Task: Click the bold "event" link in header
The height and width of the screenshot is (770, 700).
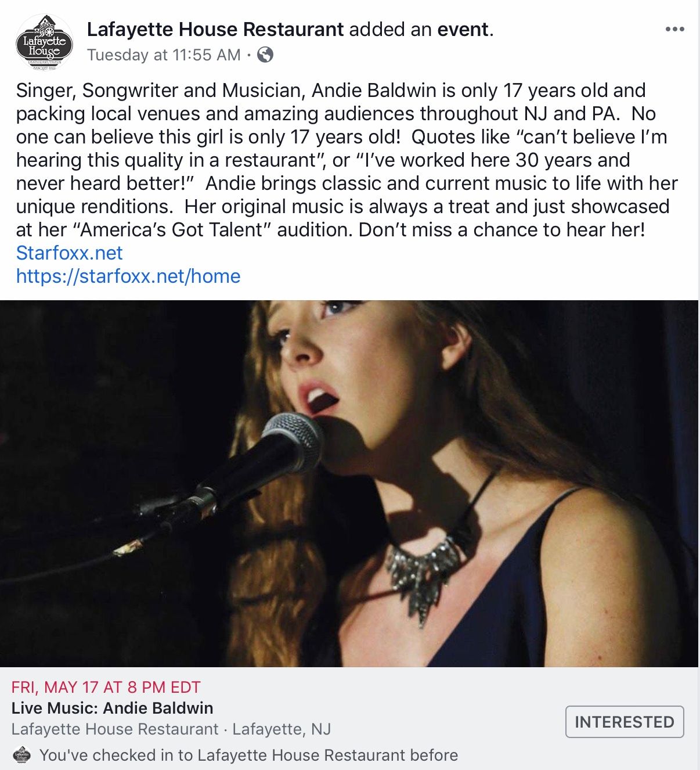Action: pyautogui.click(x=463, y=30)
